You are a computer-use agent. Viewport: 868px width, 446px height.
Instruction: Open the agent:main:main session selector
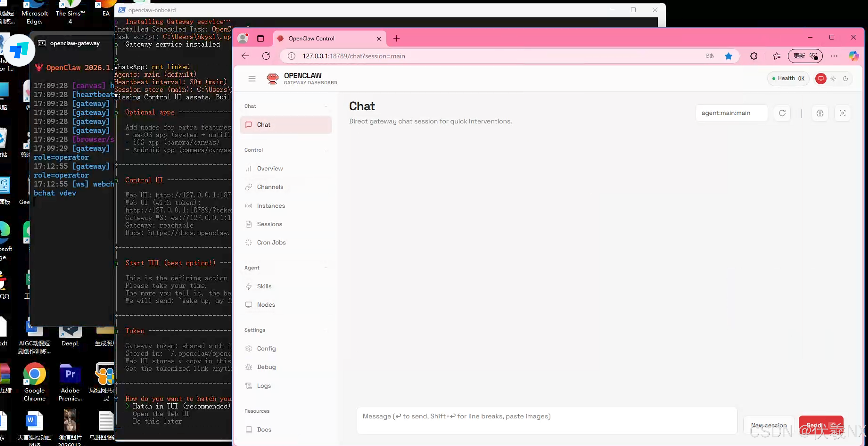[731, 113]
